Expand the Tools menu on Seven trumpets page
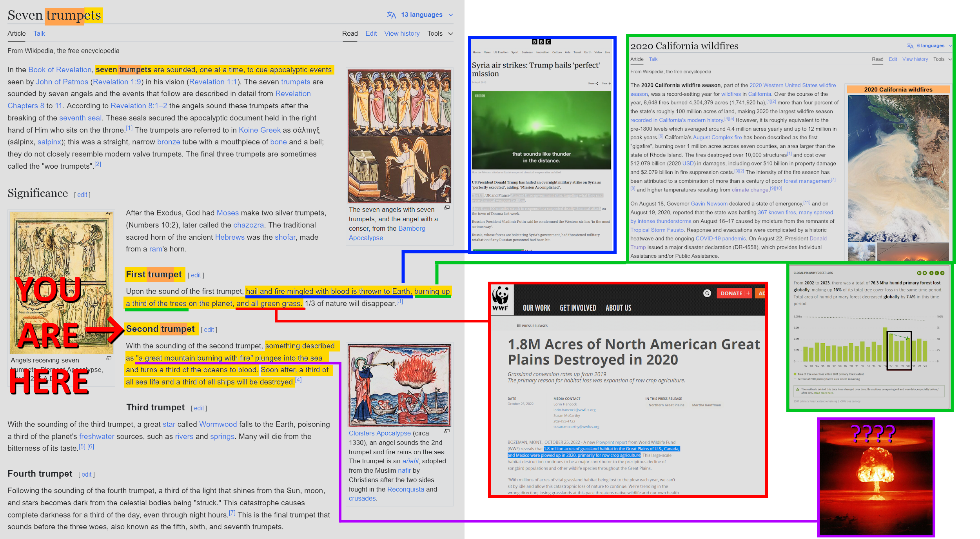The image size is (980, 539). [x=440, y=34]
